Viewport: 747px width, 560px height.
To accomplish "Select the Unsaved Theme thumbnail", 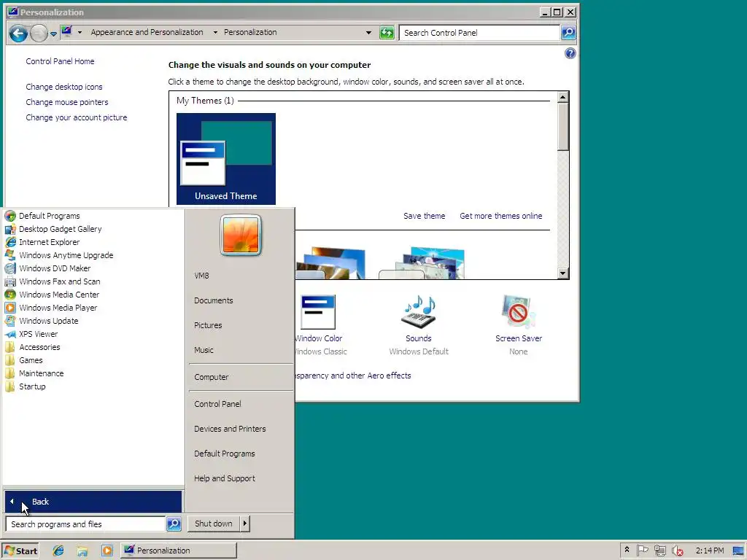I will pos(226,158).
